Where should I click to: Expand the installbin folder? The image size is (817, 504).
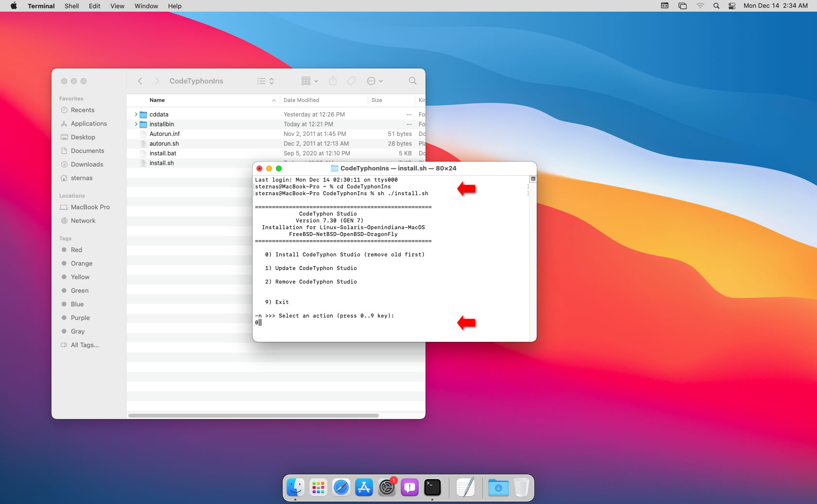pyautogui.click(x=136, y=124)
